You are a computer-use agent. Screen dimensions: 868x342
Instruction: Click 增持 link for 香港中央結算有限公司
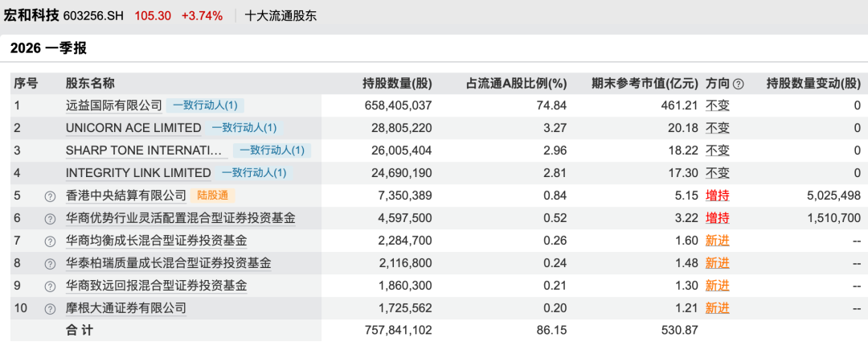(717, 196)
